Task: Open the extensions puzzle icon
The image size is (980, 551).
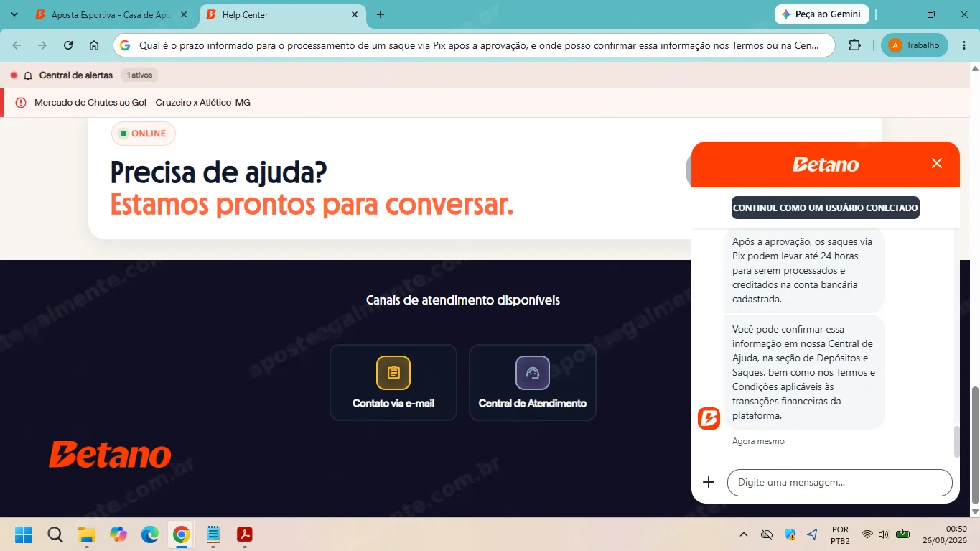Action: pyautogui.click(x=854, y=45)
